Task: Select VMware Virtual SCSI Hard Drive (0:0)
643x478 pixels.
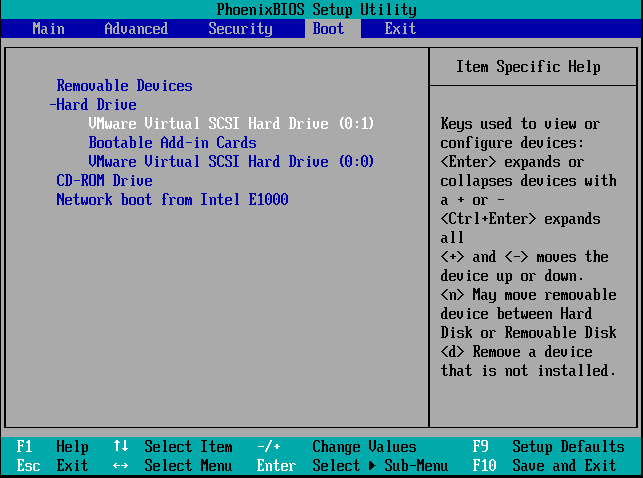Action: 231,162
